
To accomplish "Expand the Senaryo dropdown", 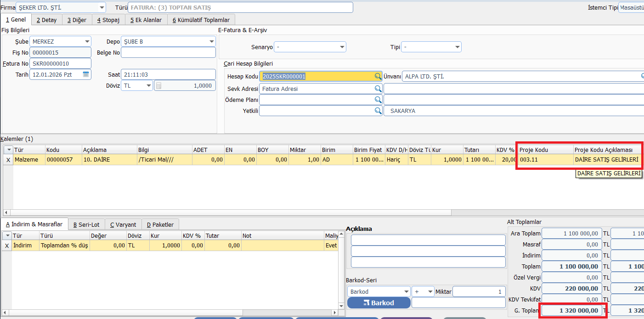I will point(342,47).
